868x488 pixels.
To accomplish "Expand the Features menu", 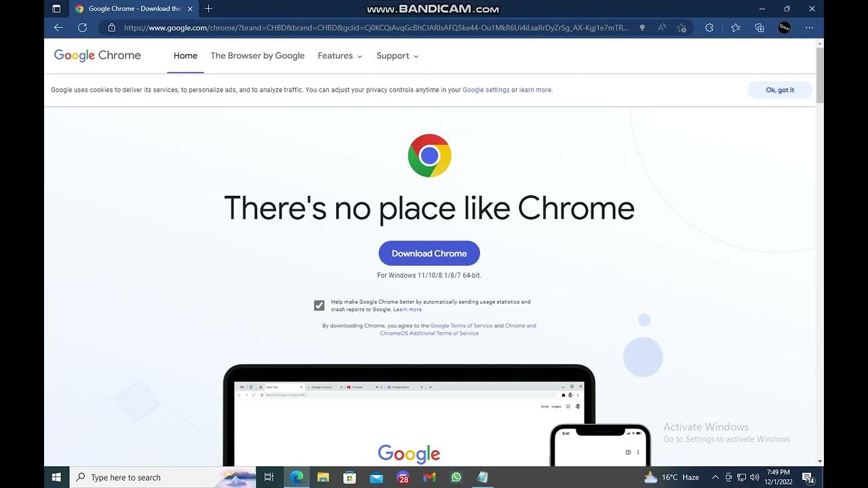I will 340,56.
